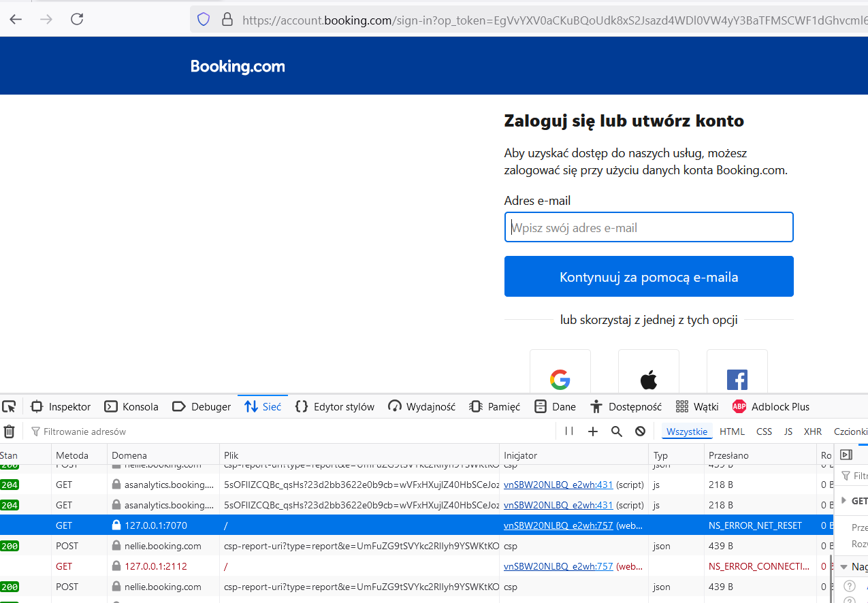Viewport: 868px width, 603px height.
Task: Click the plus icon in network toolbar
Action: (x=593, y=431)
